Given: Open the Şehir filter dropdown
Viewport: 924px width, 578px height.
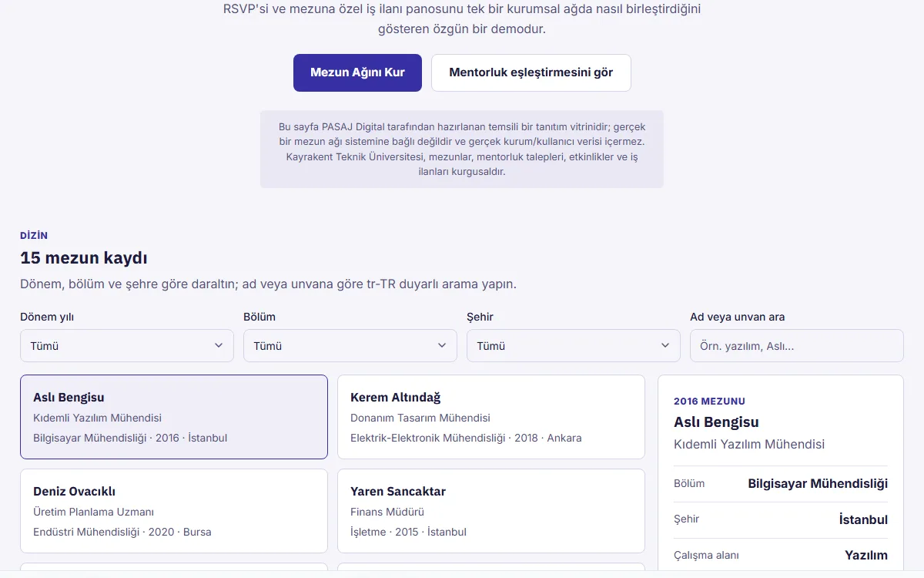Looking at the screenshot, I should 574,346.
